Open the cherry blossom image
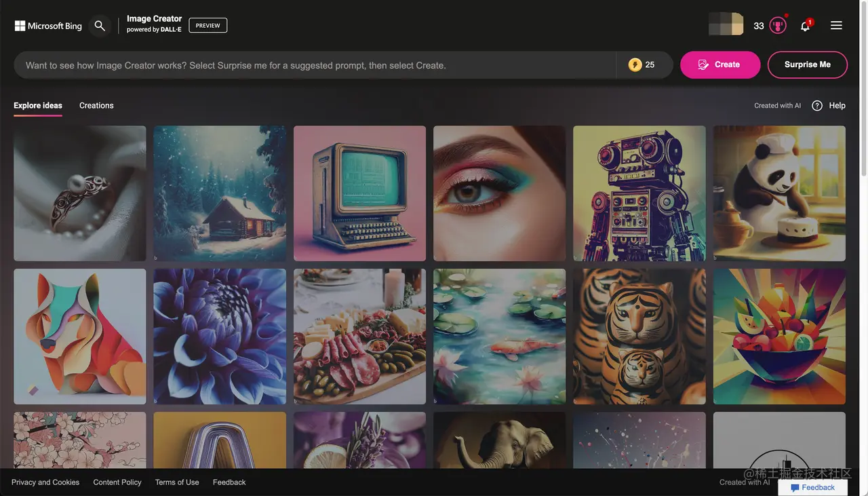 coord(80,440)
